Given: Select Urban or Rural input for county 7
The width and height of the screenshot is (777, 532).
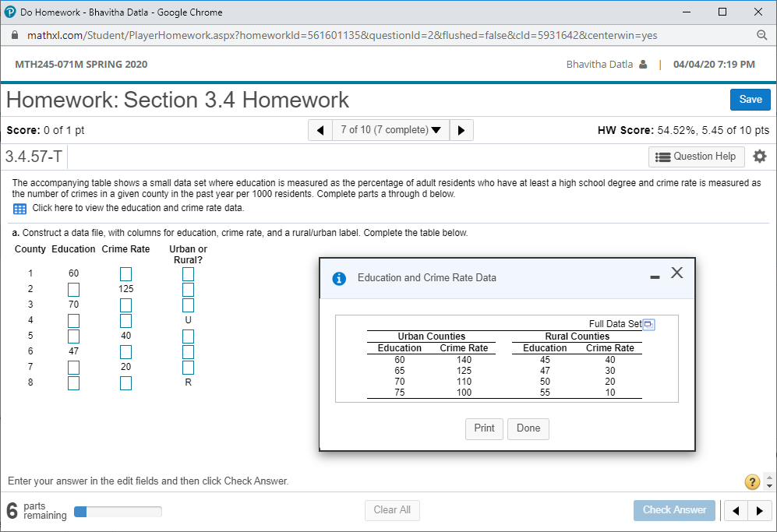Looking at the screenshot, I should click(189, 368).
